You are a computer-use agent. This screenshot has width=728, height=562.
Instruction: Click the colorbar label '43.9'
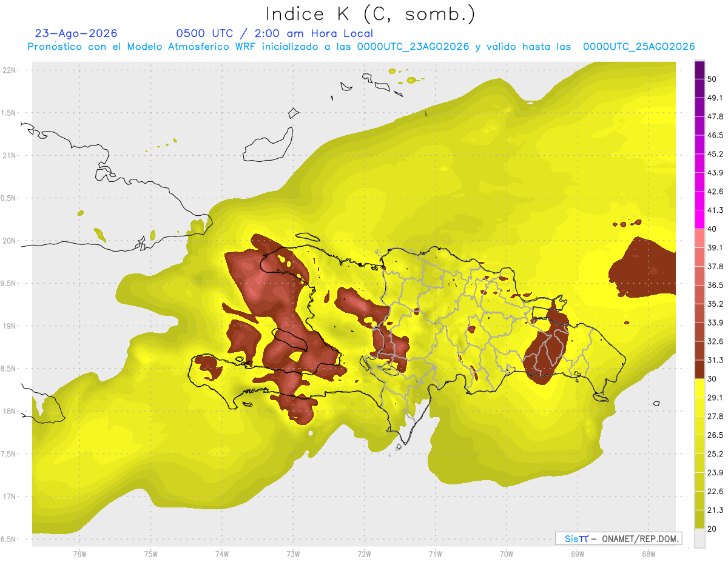[715, 173]
